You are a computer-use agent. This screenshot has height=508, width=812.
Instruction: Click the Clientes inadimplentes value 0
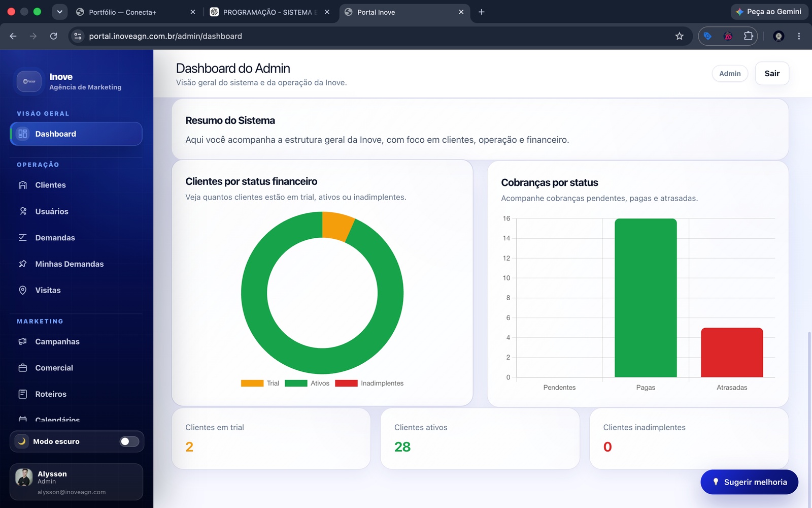(x=607, y=447)
